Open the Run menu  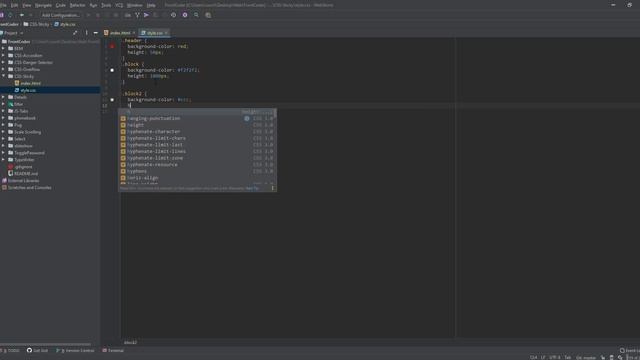pyautogui.click(x=93, y=5)
